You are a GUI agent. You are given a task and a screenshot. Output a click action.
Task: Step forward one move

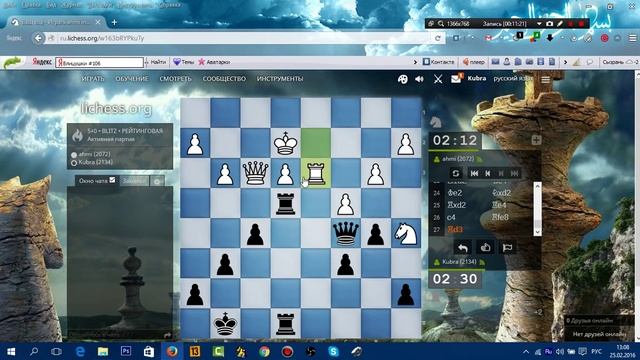[501, 173]
